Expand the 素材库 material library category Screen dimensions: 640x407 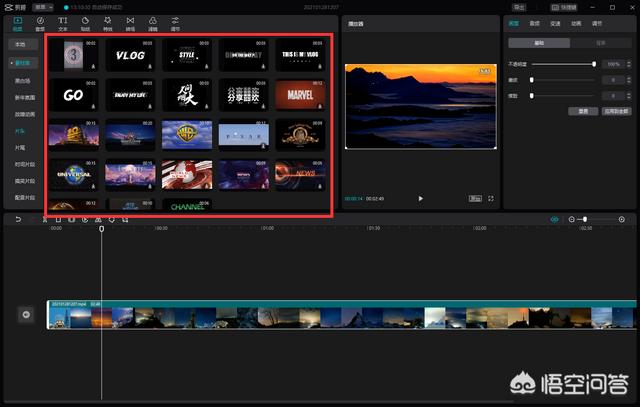(x=20, y=61)
